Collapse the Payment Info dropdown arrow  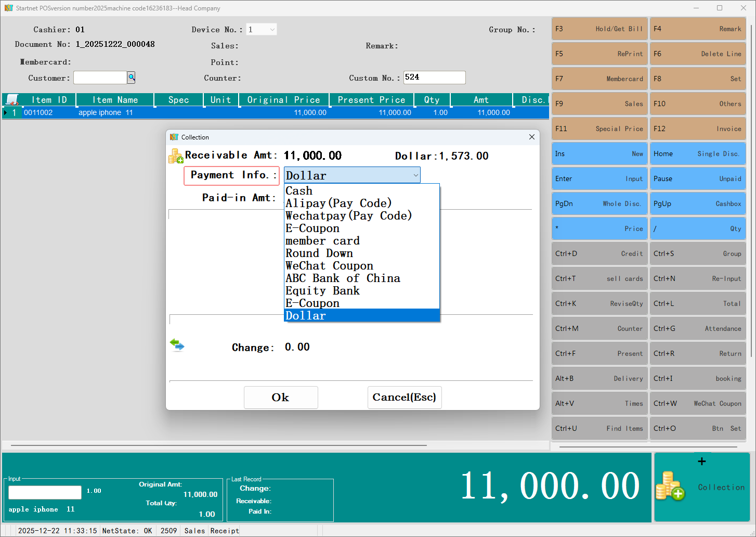pos(415,175)
